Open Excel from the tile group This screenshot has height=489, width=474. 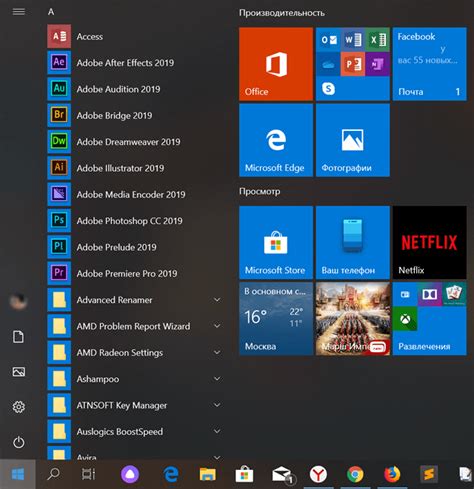377,40
